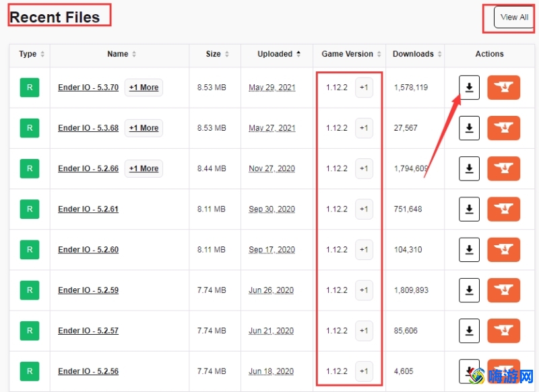Show extra game versions +1 for 5.2.59 row
The height and width of the screenshot is (392, 539).
[x=364, y=290]
